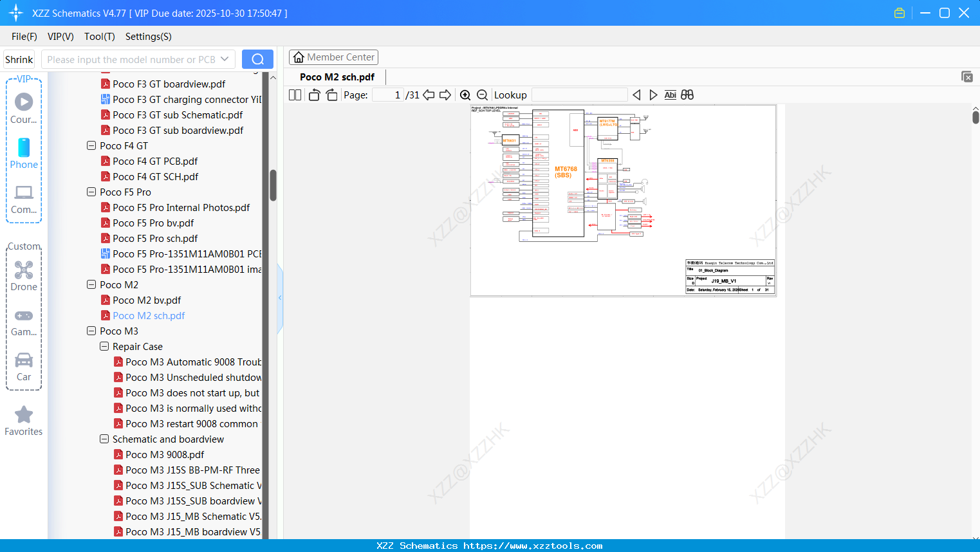Rotate page counterclockwise
This screenshot has height=552, width=980.
[x=314, y=95]
